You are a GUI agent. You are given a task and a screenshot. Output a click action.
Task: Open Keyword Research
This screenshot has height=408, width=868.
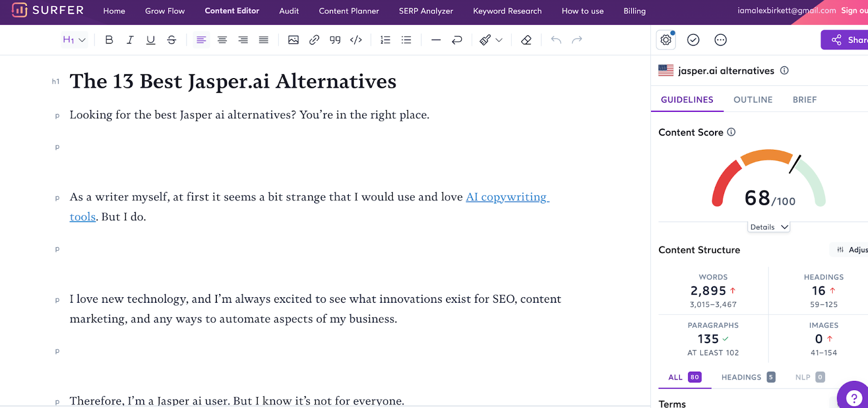[507, 11]
